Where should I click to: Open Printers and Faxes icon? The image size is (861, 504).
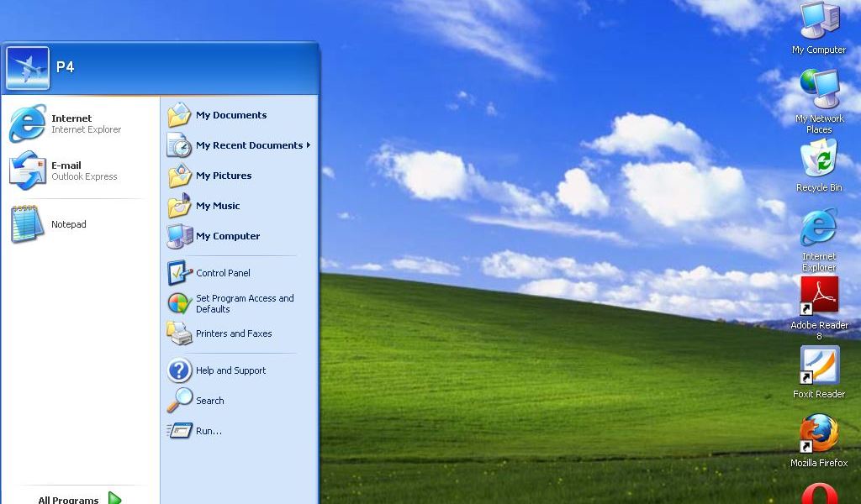[179, 333]
